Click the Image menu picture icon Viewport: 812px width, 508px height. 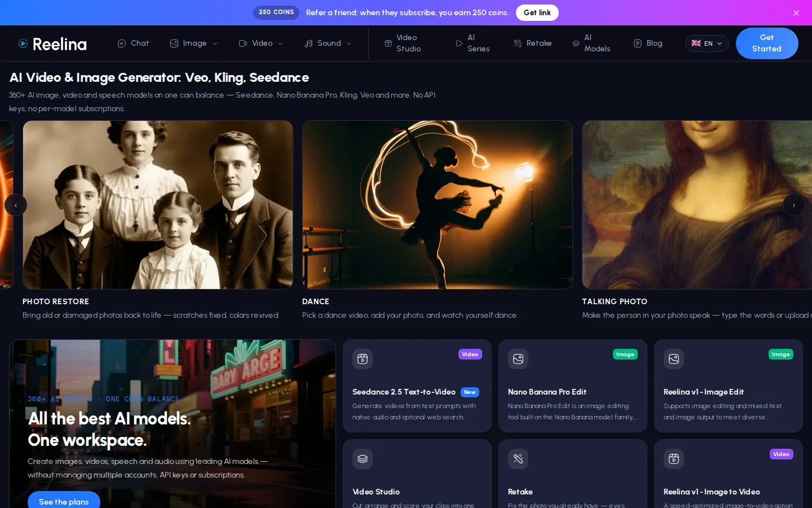[174, 43]
